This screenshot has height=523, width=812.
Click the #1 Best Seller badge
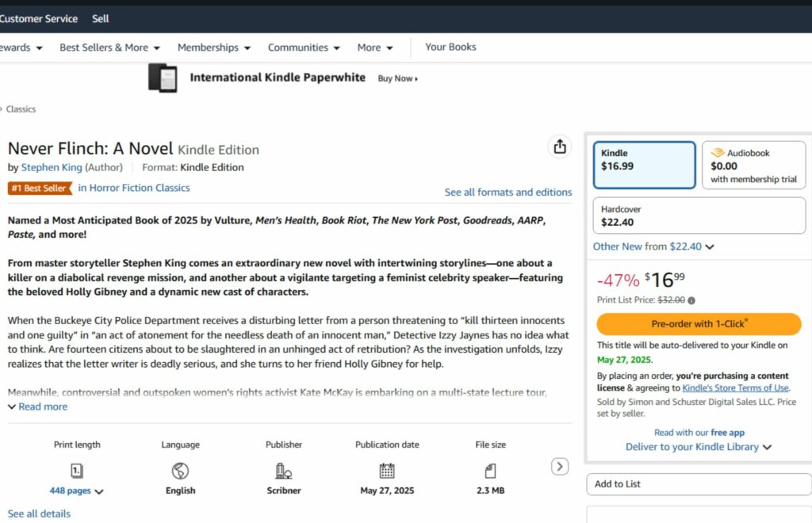pos(40,189)
